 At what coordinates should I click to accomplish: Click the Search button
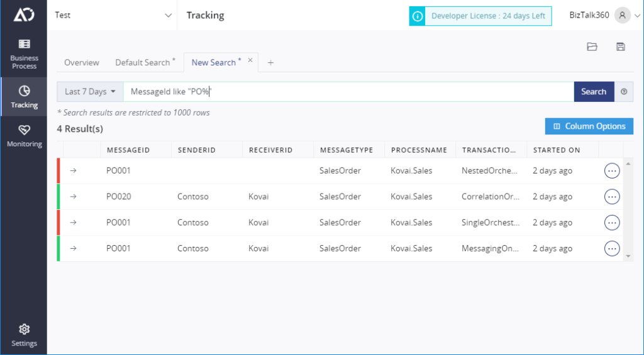pos(594,92)
